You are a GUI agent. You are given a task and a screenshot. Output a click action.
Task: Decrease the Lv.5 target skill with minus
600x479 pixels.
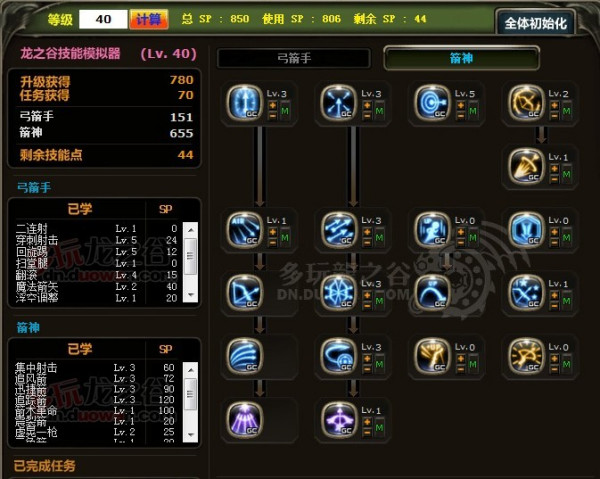(x=461, y=116)
